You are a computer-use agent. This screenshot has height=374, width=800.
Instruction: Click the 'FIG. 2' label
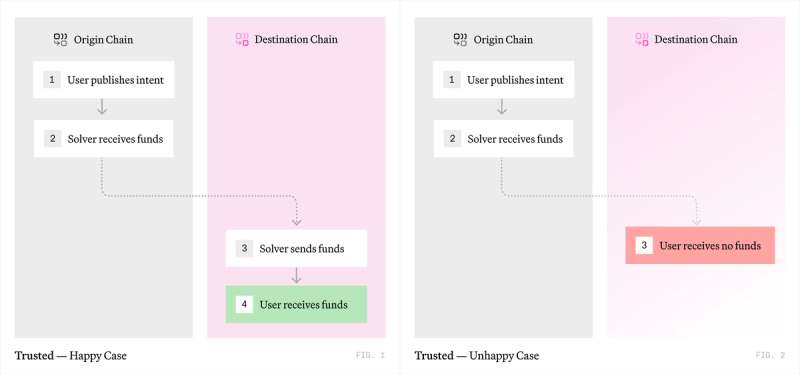[x=770, y=355]
